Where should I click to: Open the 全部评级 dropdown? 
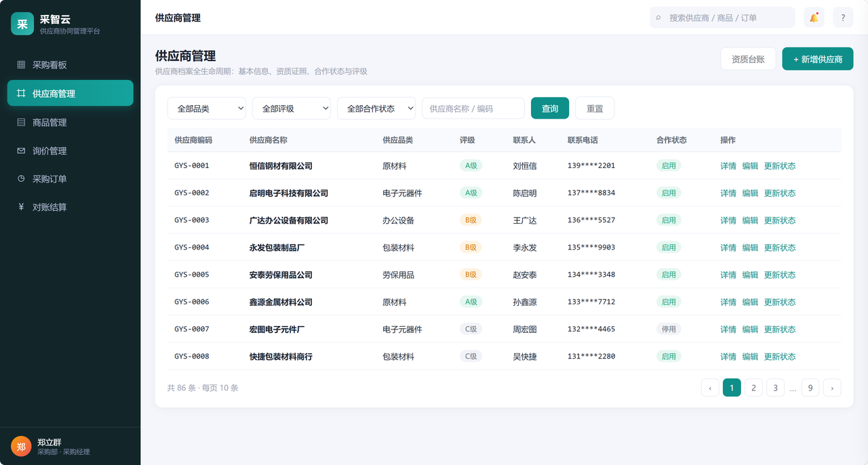click(x=292, y=108)
